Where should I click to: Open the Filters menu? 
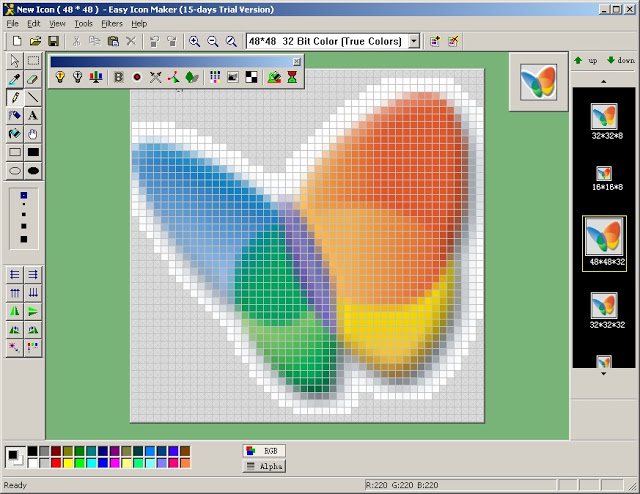point(111,23)
